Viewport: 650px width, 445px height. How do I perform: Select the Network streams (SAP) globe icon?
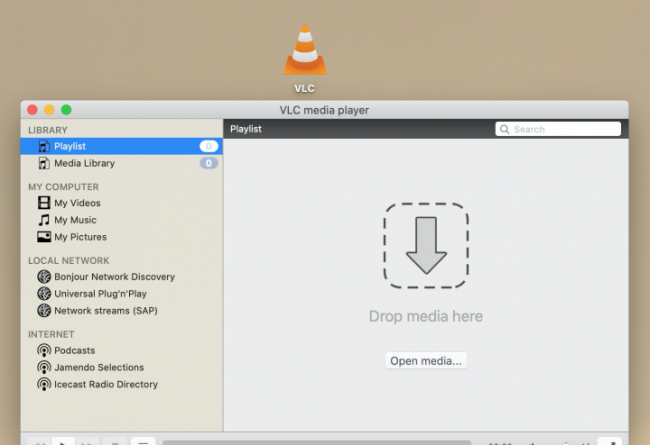[x=44, y=310]
